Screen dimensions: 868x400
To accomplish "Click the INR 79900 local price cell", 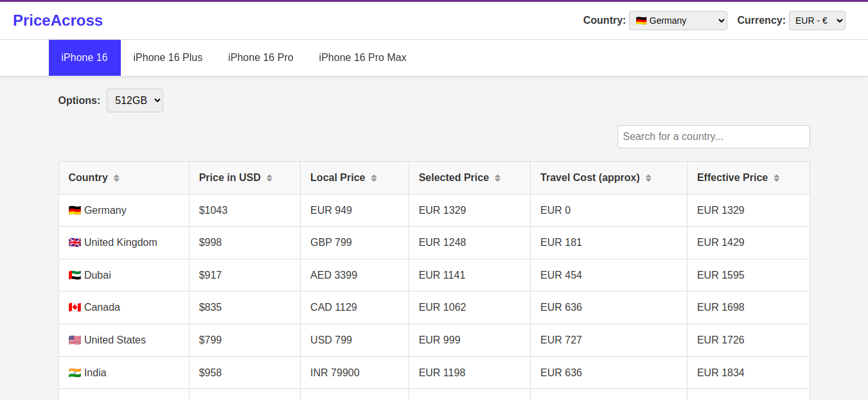I will point(355,373).
